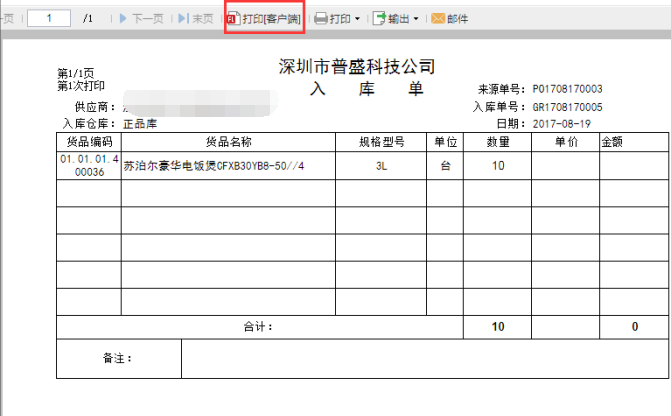The height and width of the screenshot is (416, 671).
Task: Select the source number P01708170003
Action: 567,89
